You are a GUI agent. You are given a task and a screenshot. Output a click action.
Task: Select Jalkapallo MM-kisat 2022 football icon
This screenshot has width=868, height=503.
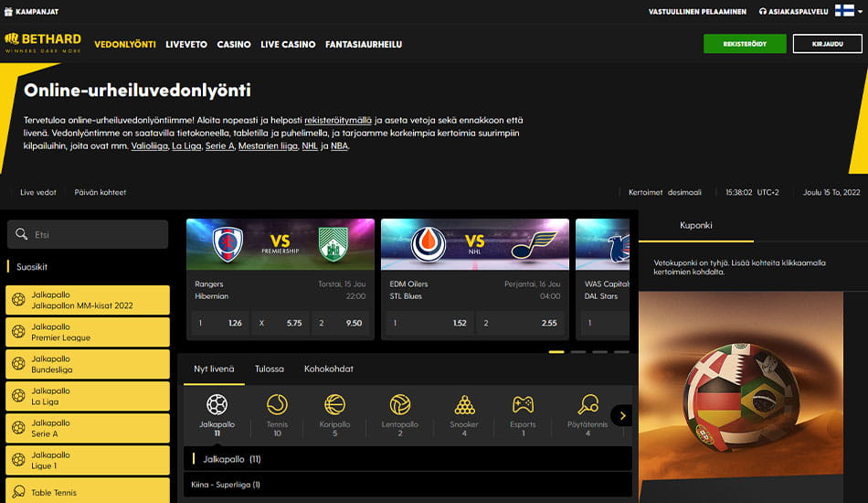(x=19, y=300)
